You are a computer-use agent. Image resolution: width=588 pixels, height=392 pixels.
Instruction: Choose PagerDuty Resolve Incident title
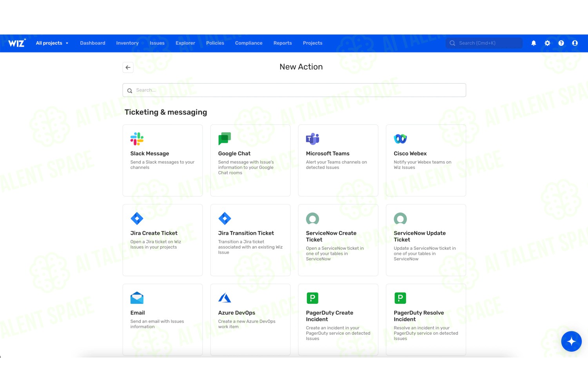419,316
